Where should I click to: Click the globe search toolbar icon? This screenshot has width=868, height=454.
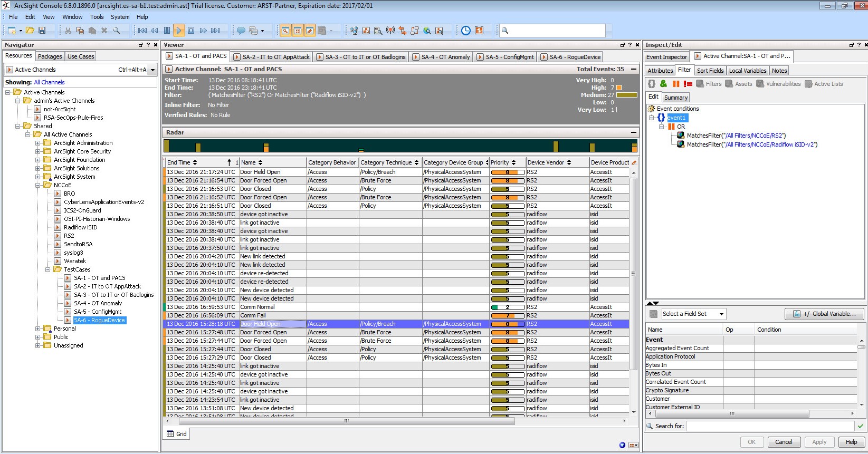[427, 31]
